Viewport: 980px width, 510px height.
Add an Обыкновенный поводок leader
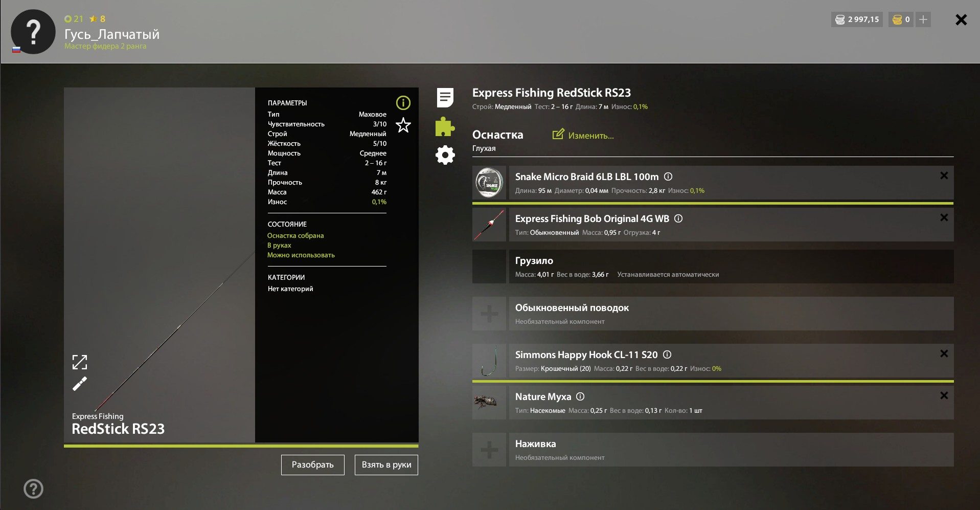click(489, 314)
